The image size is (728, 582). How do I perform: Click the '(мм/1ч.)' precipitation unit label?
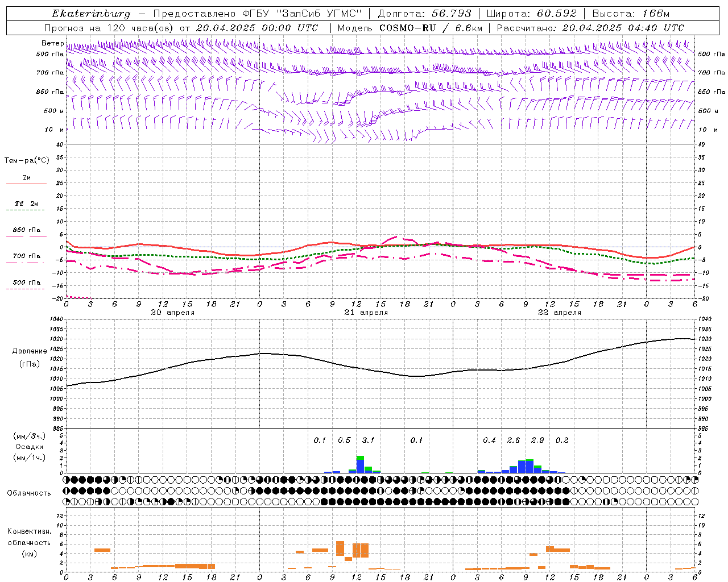click(30, 458)
